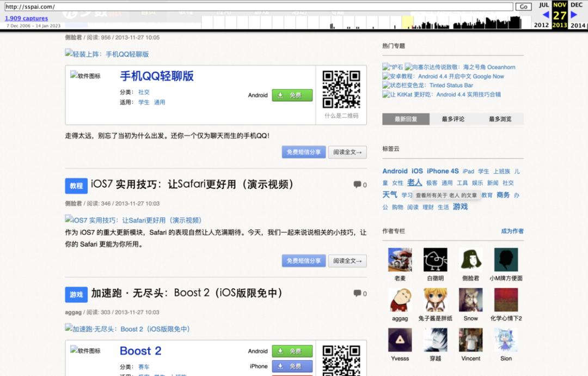Select the 社交 category link for 手机QQ
This screenshot has width=588, height=376.
(x=144, y=92)
